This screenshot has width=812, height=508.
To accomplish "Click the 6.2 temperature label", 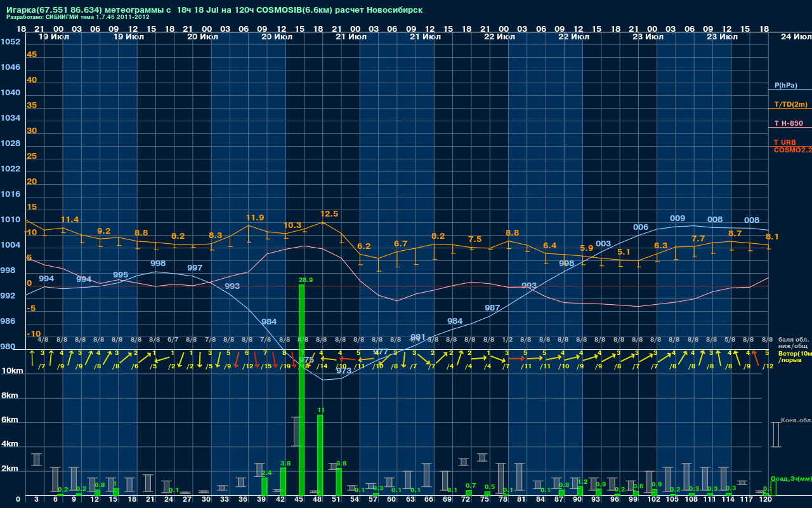I will click(363, 246).
